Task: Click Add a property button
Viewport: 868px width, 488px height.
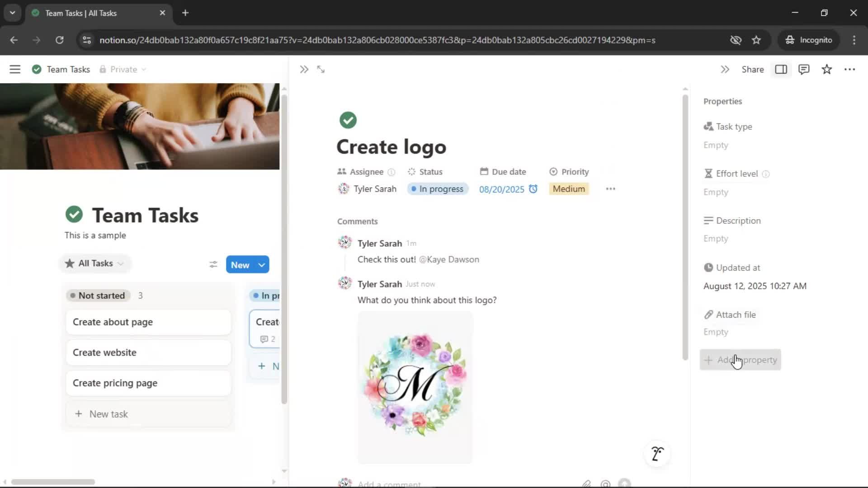Action: [741, 360]
